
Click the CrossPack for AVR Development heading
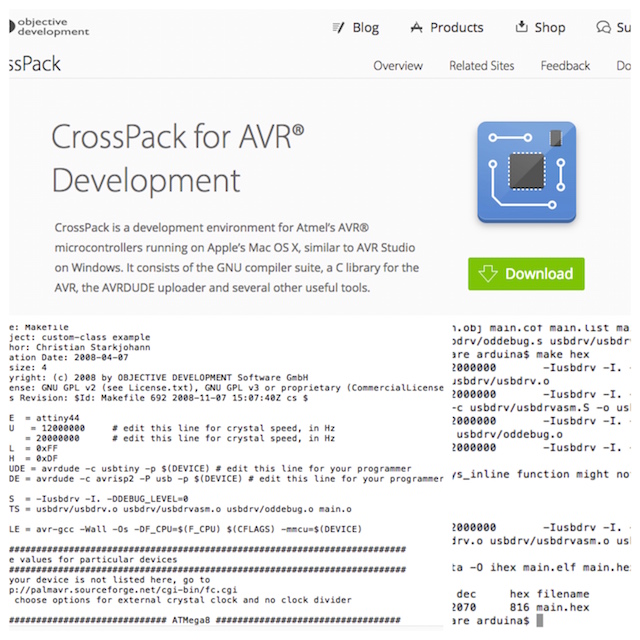pos(178,158)
